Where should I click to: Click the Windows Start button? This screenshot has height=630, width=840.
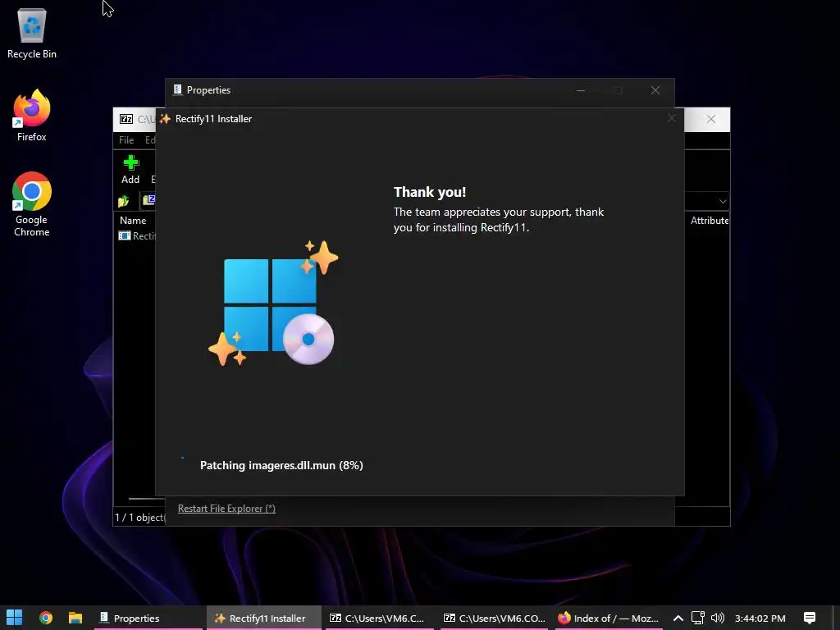point(15,618)
